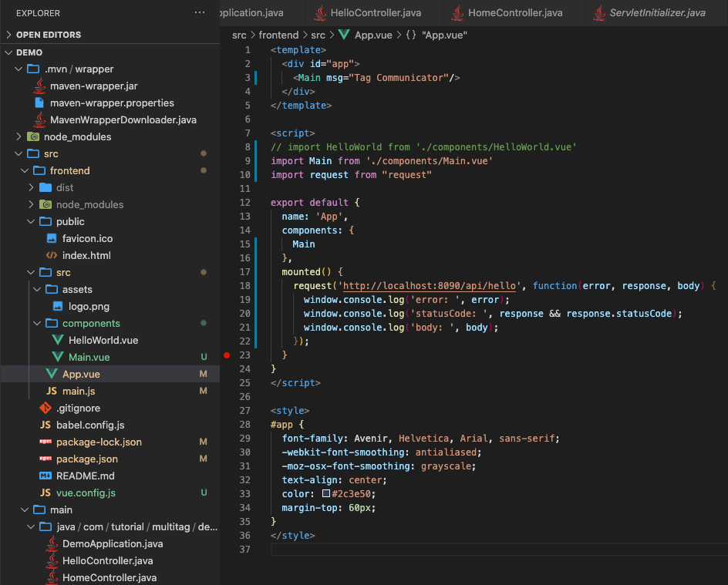Screen dimensions: 728x585
Task: Collapse the .mvn / wrapper folder
Action: click(19, 69)
